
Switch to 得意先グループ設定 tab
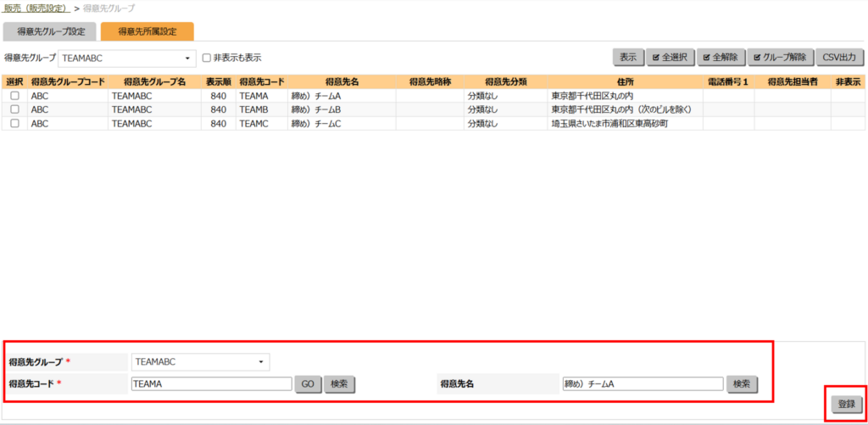click(50, 32)
